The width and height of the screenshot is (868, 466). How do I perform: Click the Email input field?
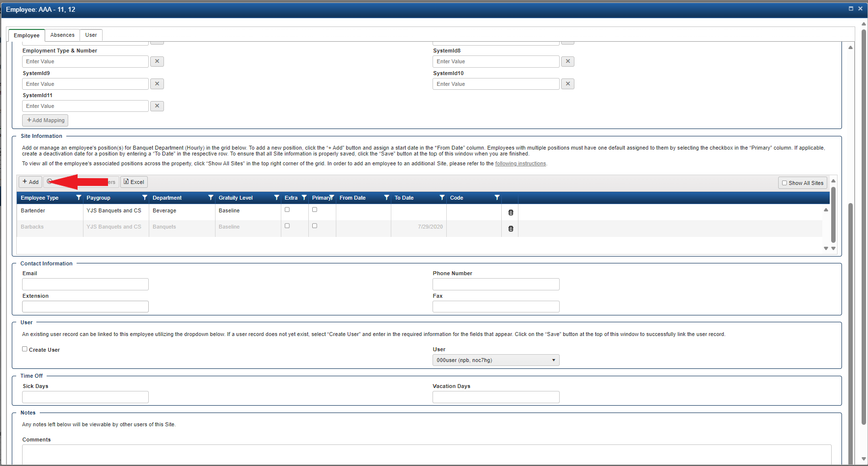click(x=85, y=284)
